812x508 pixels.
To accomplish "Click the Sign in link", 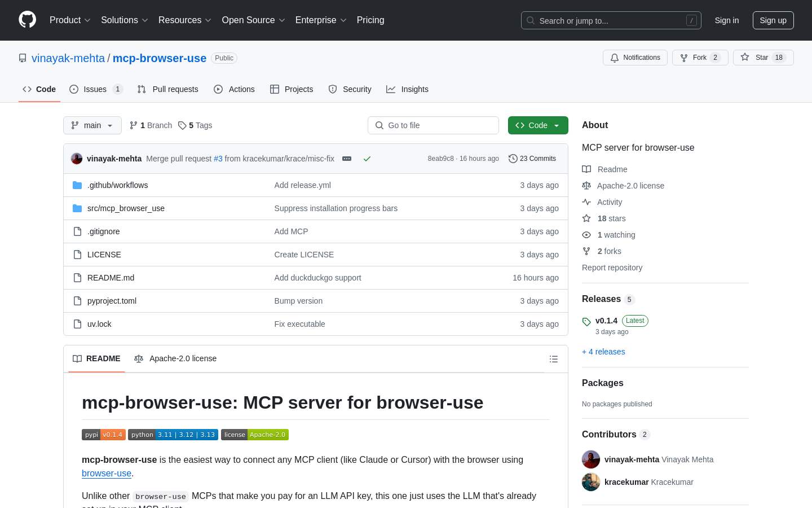I will (727, 20).
